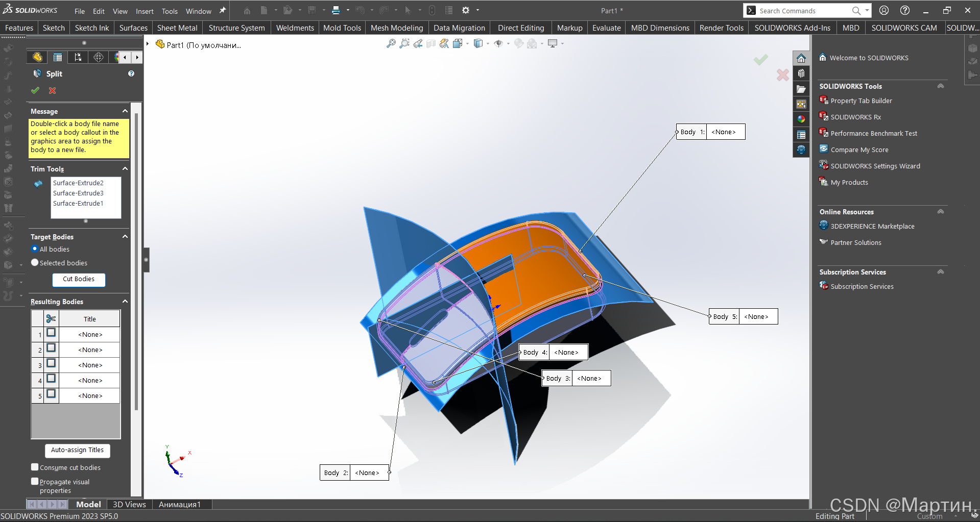The height and width of the screenshot is (522, 980).
Task: Switch to the Evaluate tab
Action: click(606, 28)
